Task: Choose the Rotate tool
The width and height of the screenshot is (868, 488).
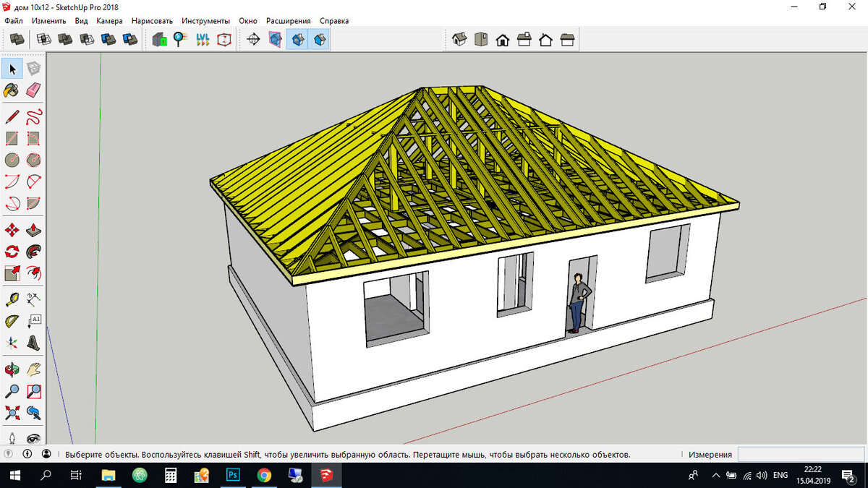Action: point(12,252)
